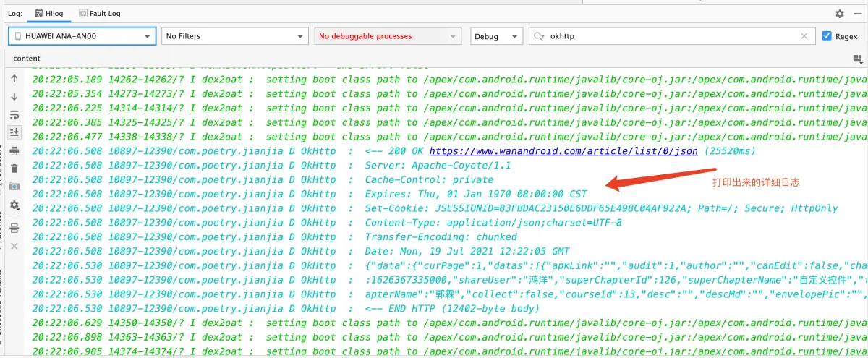Open the No Filters dropdown

[235, 35]
